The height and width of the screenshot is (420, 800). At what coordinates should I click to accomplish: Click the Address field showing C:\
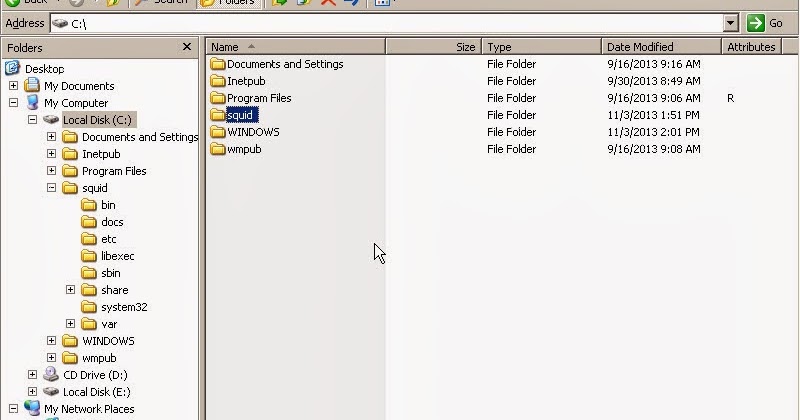(387, 23)
